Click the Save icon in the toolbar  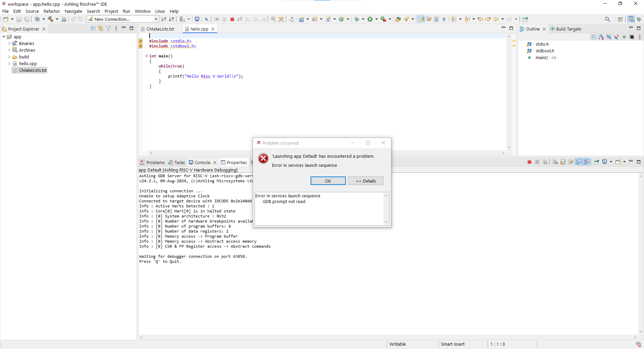tap(19, 19)
